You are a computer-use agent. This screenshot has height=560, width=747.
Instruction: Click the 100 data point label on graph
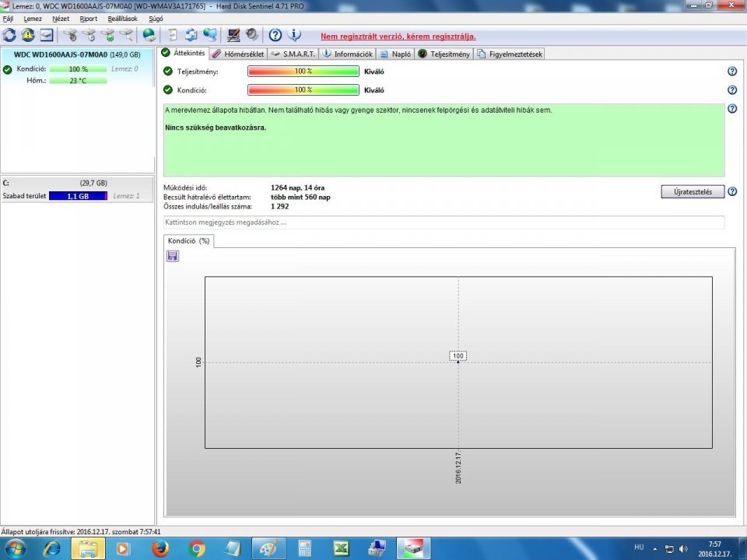click(x=458, y=355)
